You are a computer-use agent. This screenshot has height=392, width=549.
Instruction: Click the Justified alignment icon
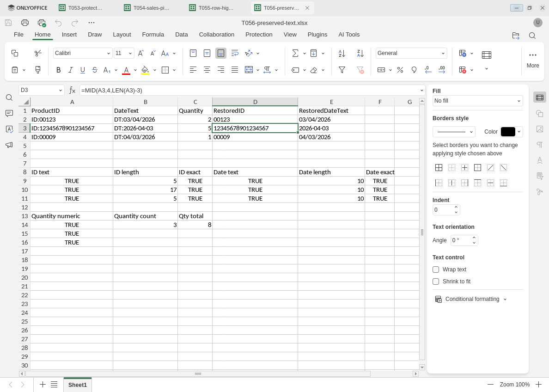[x=235, y=70]
